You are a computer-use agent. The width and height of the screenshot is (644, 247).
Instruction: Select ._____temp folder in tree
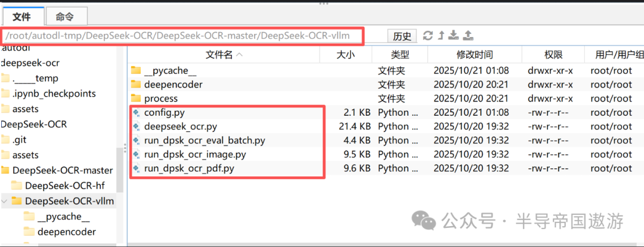35,78
